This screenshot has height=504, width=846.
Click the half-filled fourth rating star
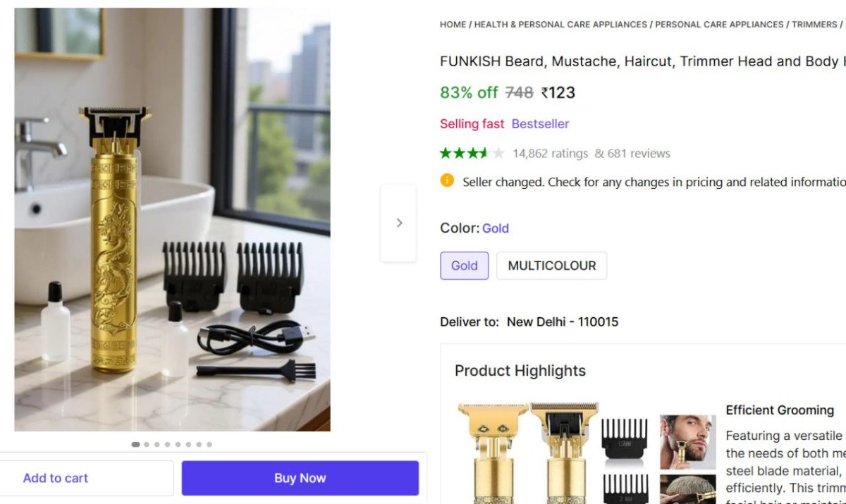coord(485,152)
